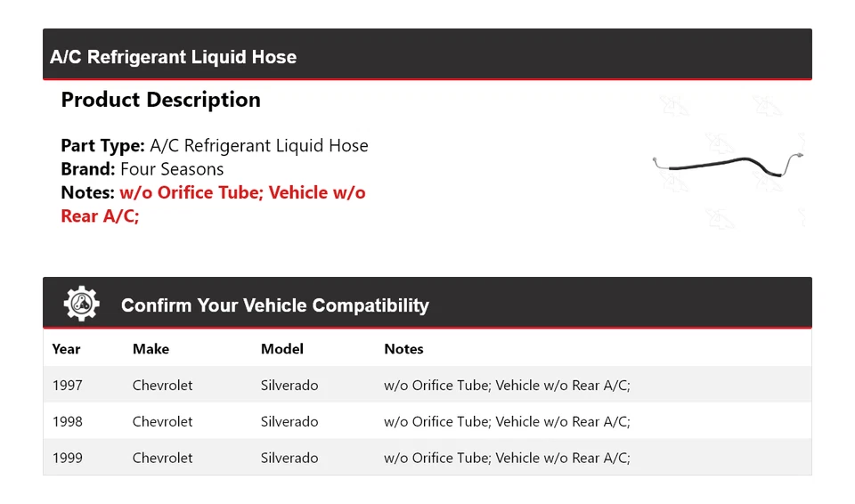Click the red notes about Orifice Tube

point(213,204)
